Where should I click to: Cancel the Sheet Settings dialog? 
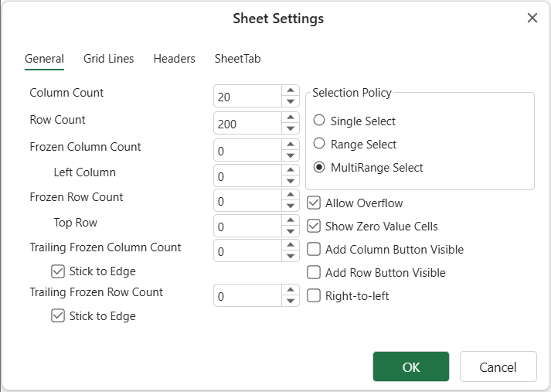click(x=498, y=366)
